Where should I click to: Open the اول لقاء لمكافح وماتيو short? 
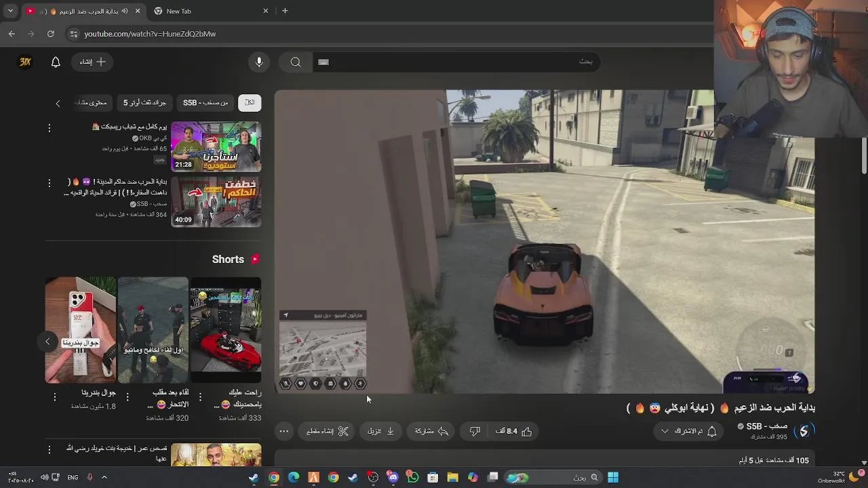[153, 330]
